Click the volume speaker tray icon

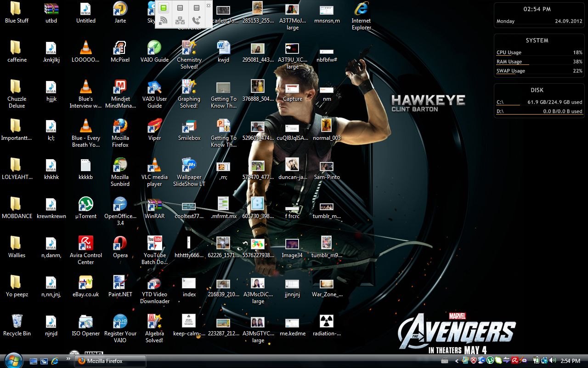click(552, 361)
